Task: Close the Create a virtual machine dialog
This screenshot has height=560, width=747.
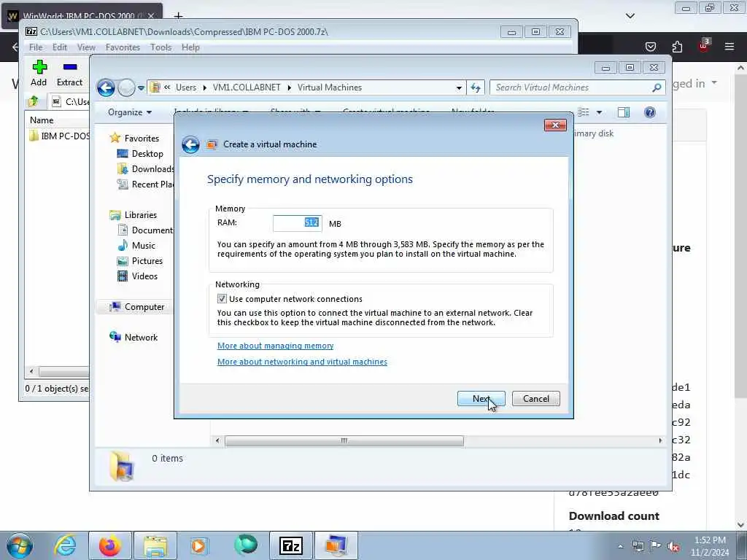Action: [555, 125]
